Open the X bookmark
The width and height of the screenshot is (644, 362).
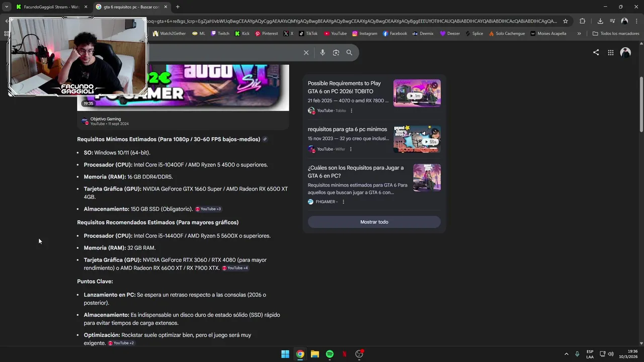point(288,34)
